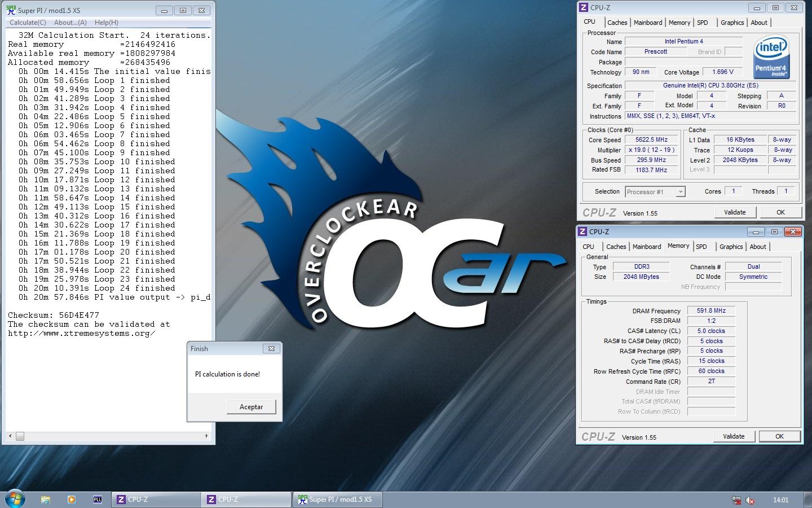Click the first CPU-Z taskbar button
Image resolution: width=812 pixels, height=508 pixels.
tap(156, 500)
